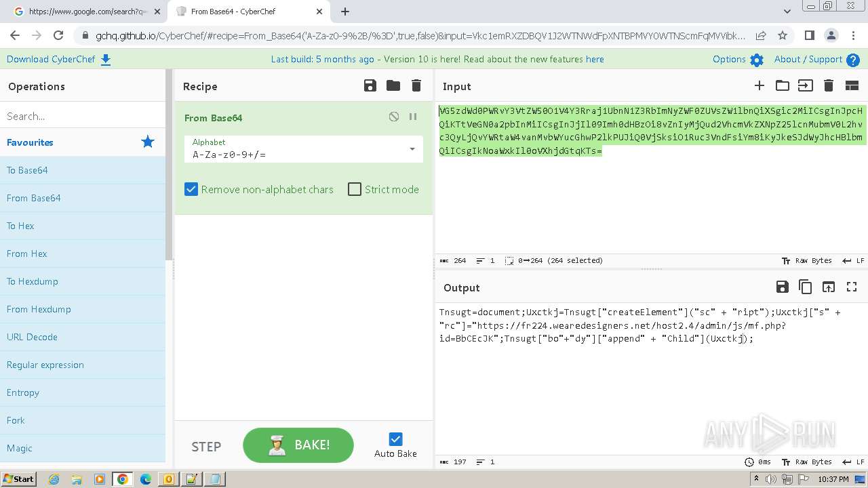
Task: Choose From Hex operation
Action: click(x=83, y=253)
